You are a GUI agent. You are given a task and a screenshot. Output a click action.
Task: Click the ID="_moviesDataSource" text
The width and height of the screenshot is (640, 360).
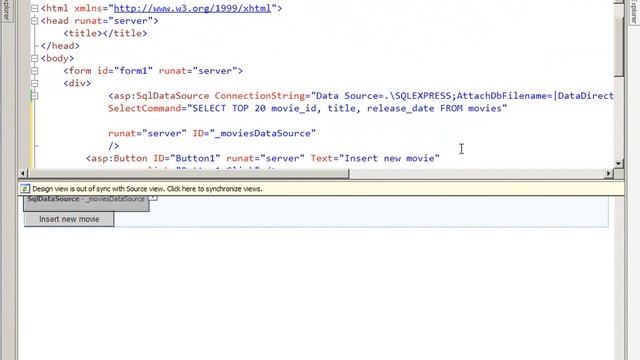(254, 133)
